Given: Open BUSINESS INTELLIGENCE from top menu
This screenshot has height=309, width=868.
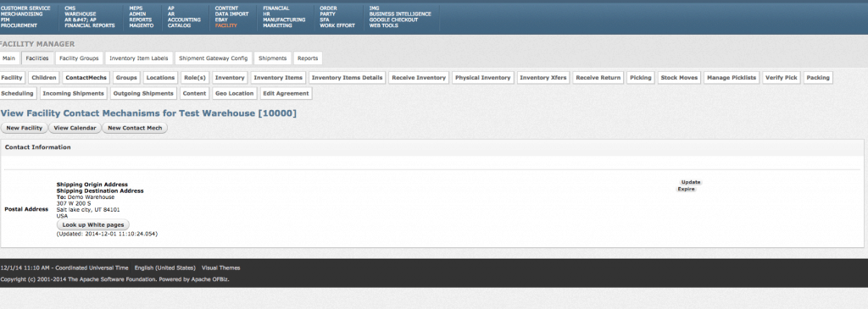Looking at the screenshot, I should pyautogui.click(x=400, y=14).
